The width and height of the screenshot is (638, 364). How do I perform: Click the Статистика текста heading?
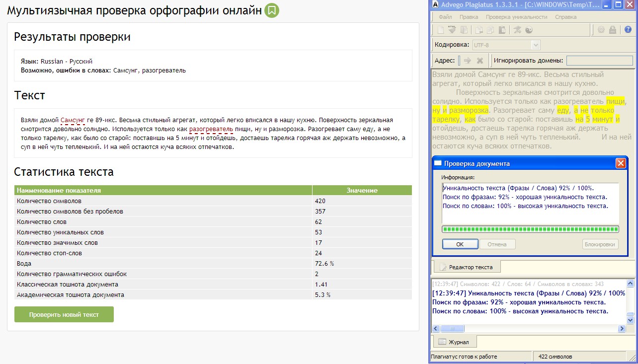point(64,172)
